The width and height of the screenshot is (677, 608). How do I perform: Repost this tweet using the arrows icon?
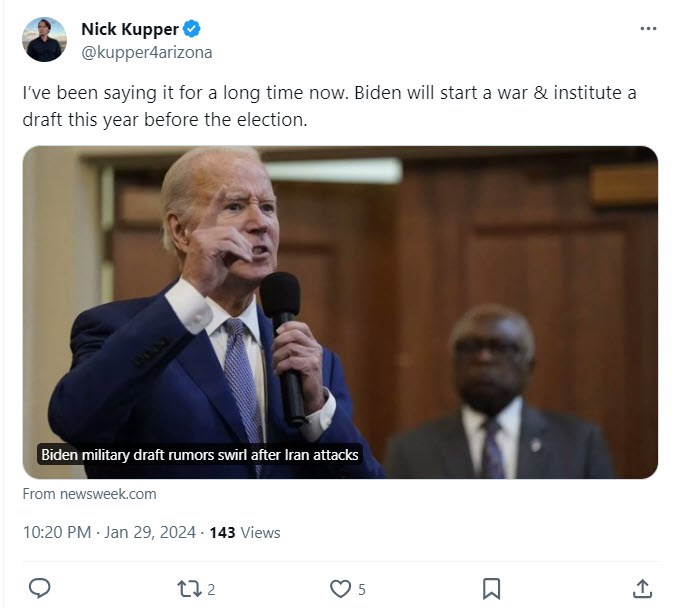[188, 588]
